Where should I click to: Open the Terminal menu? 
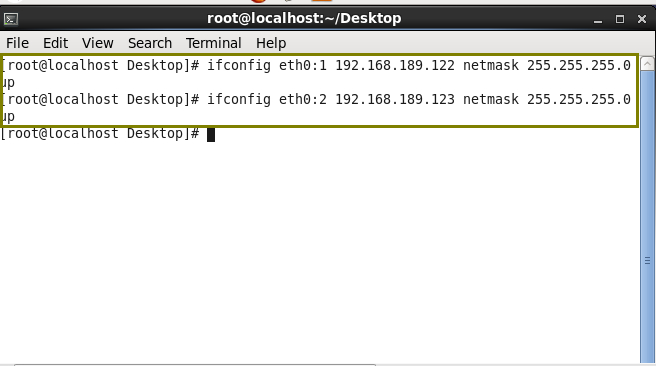tap(213, 43)
